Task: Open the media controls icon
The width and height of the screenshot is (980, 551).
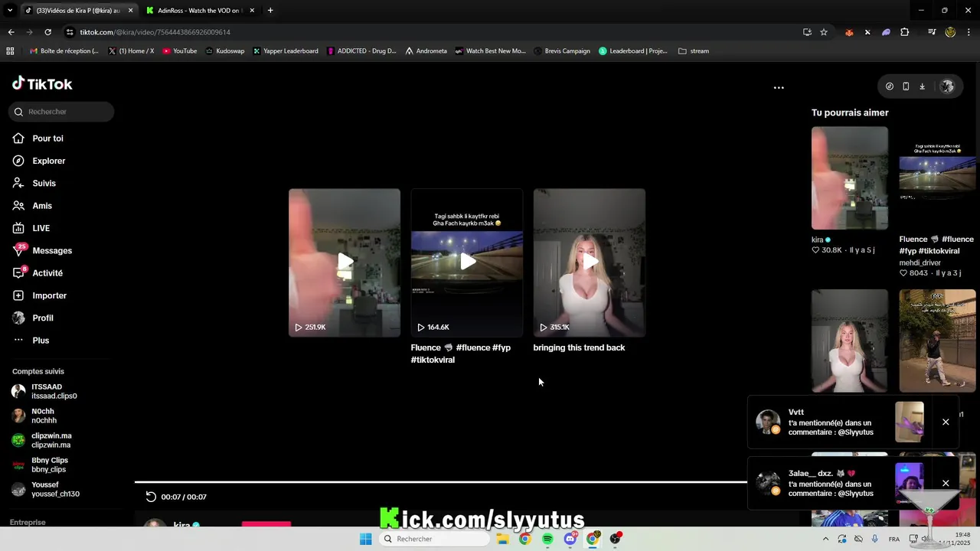Action: (x=932, y=32)
